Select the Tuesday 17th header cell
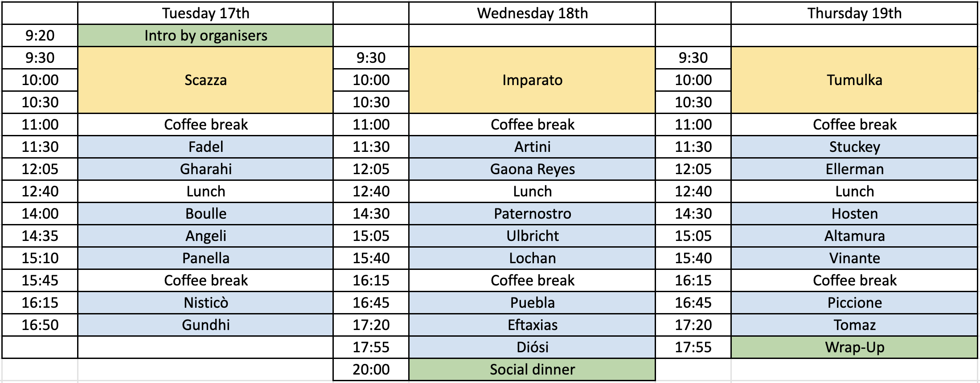Image resolution: width=980 pixels, height=383 pixels. pos(205,13)
